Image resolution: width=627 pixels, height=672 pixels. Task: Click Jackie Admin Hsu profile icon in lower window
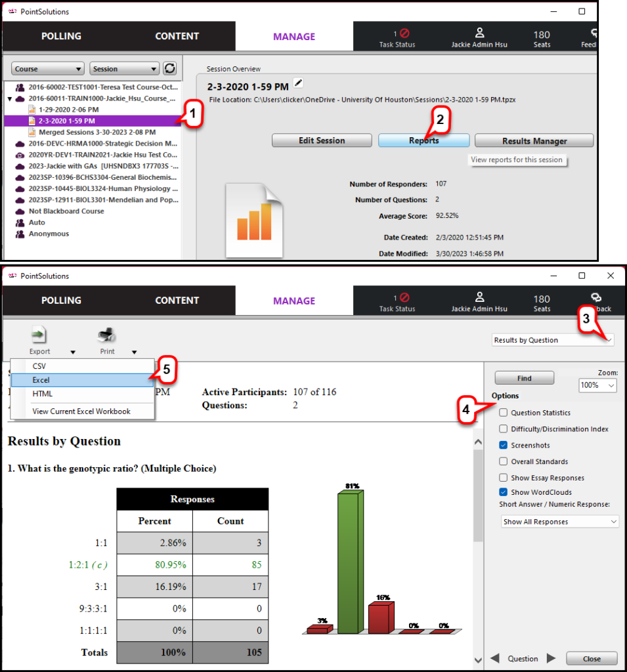point(479,297)
